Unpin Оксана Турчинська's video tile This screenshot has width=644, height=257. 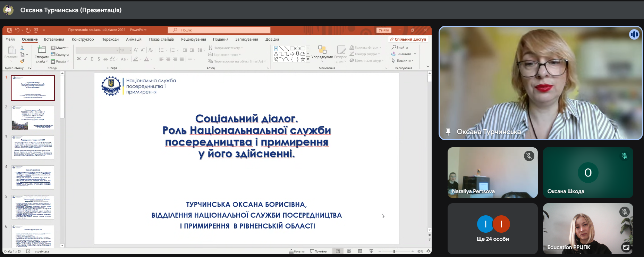pos(448,132)
